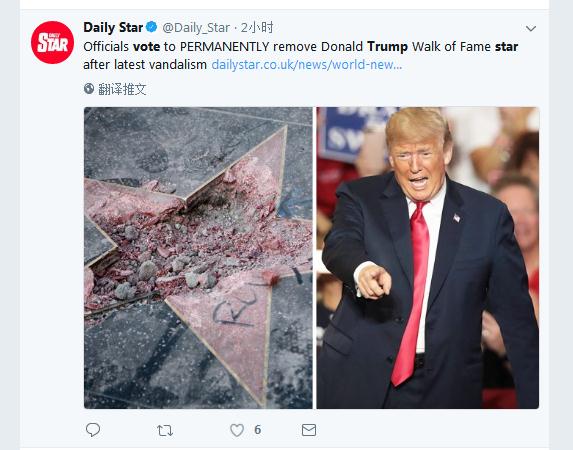573x450 pixels.
Task: Open the Daily Star red avatar logo
Action: click(x=52, y=42)
